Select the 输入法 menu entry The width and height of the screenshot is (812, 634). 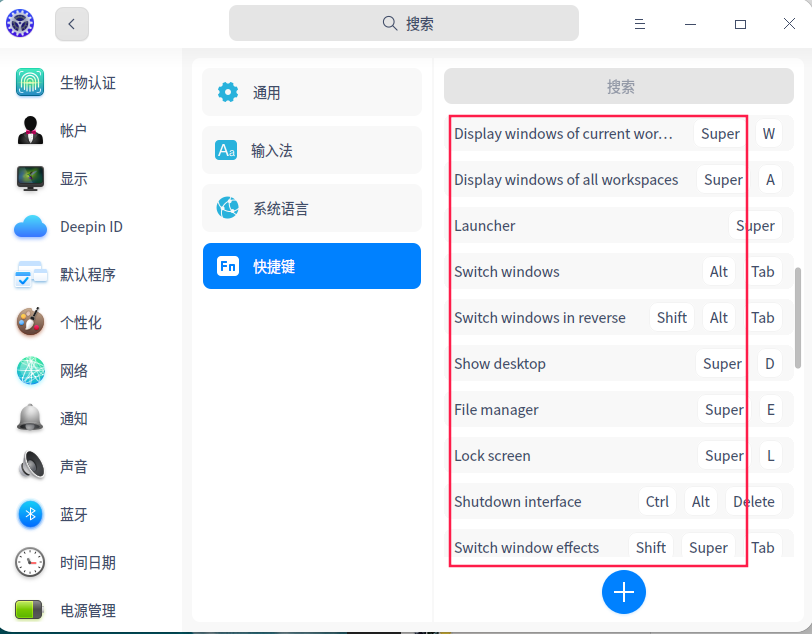tap(312, 150)
